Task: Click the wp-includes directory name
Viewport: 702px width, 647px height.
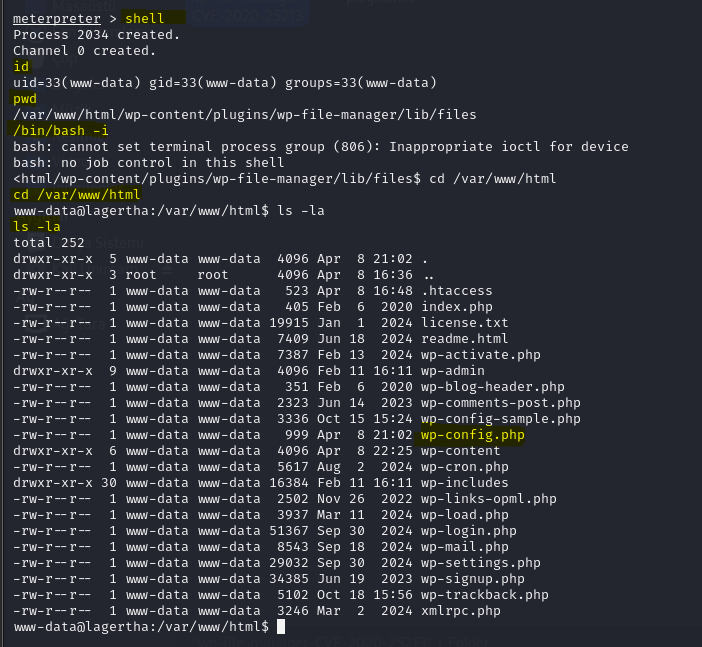Action: tap(464, 483)
